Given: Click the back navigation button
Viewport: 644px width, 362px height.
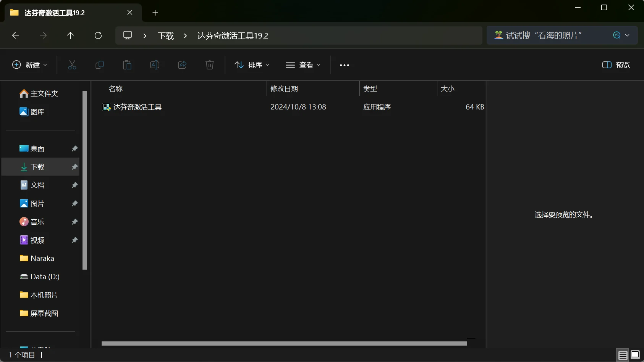Looking at the screenshot, I should coord(15,35).
